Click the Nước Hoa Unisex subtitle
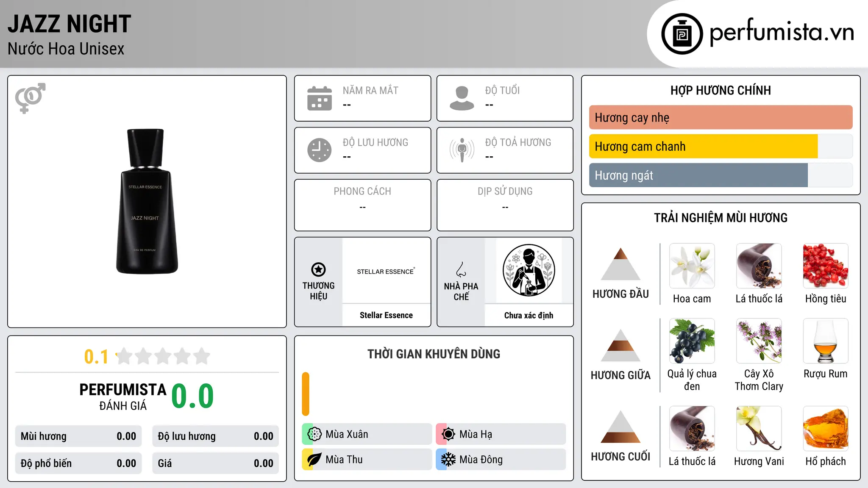This screenshot has height=488, width=868. [66, 49]
